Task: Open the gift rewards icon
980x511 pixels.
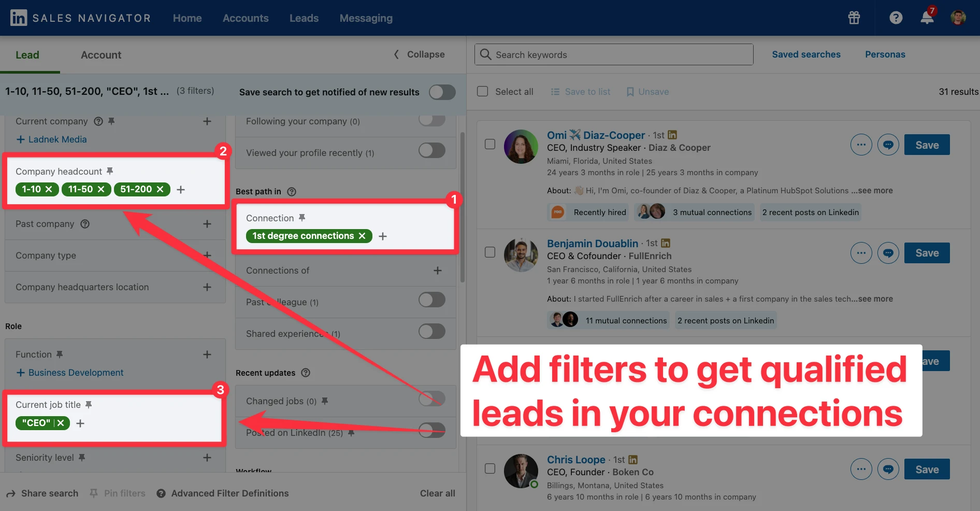Action: tap(854, 18)
